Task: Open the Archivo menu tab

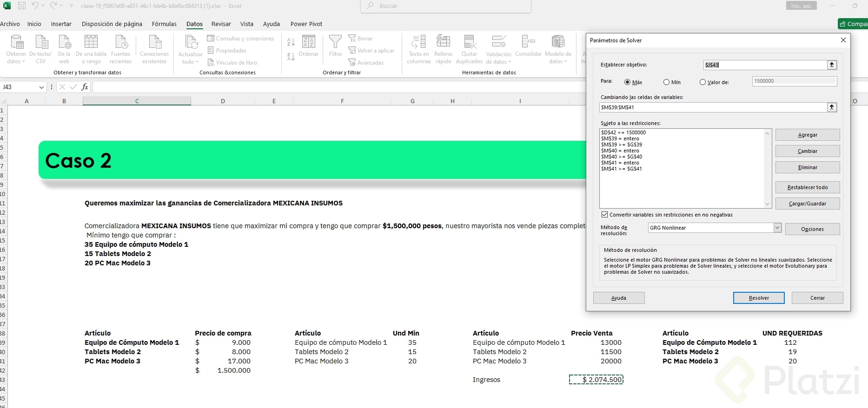Action: [10, 24]
